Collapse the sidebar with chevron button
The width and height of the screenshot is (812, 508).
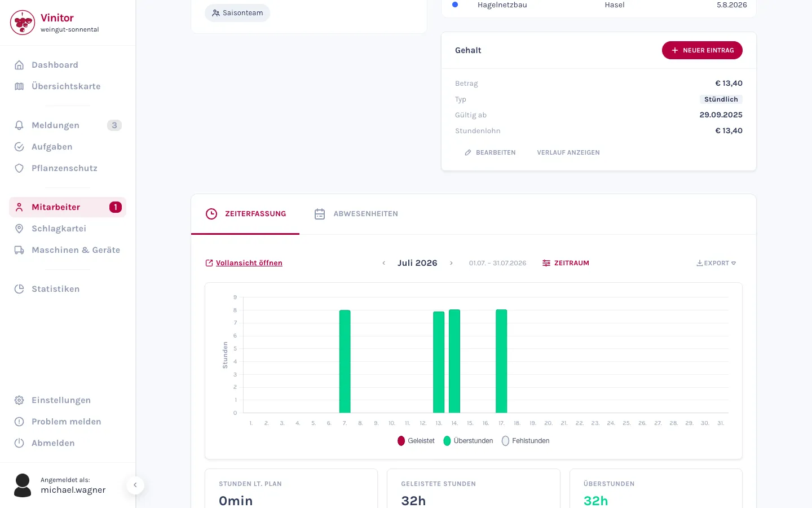135,485
